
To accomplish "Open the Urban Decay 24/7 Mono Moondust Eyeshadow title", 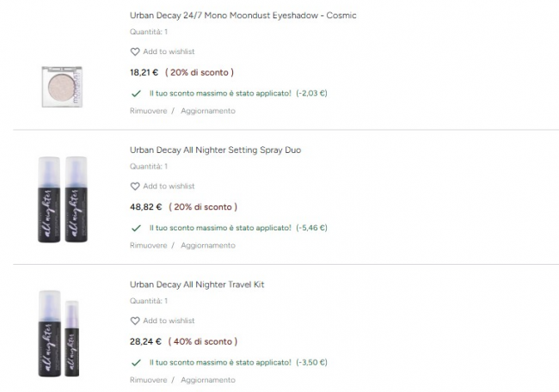I will [243, 15].
